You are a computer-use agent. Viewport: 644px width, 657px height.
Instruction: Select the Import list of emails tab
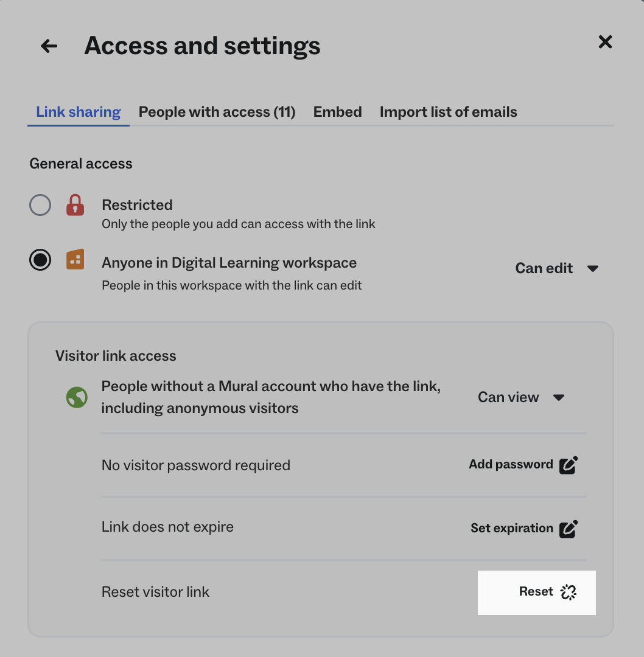[x=448, y=111]
